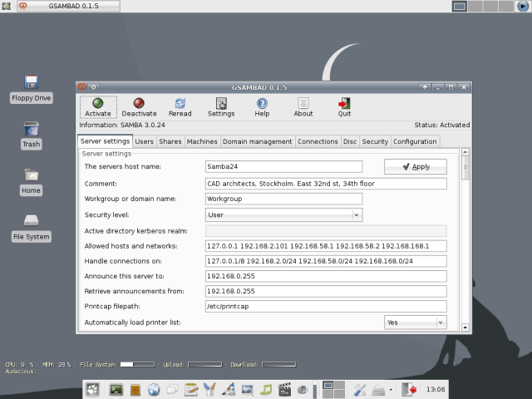The image size is (532, 399).
Task: Click the servers host name field
Action: (x=283, y=166)
